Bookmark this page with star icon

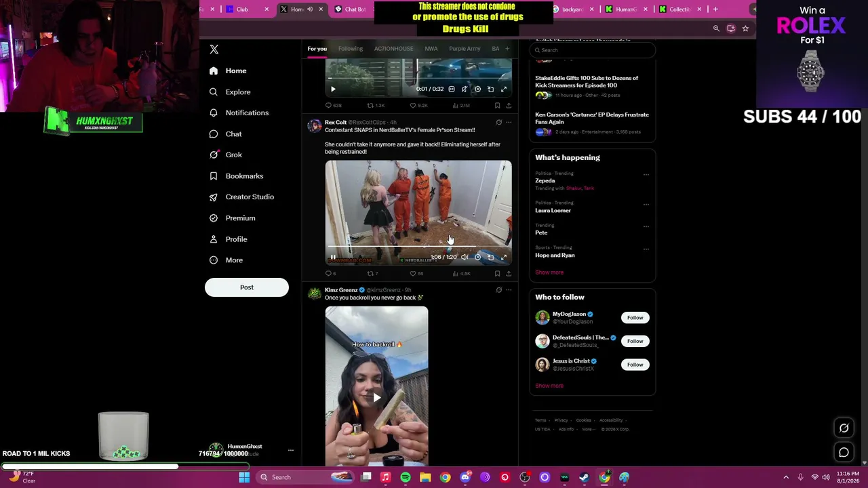click(x=745, y=28)
